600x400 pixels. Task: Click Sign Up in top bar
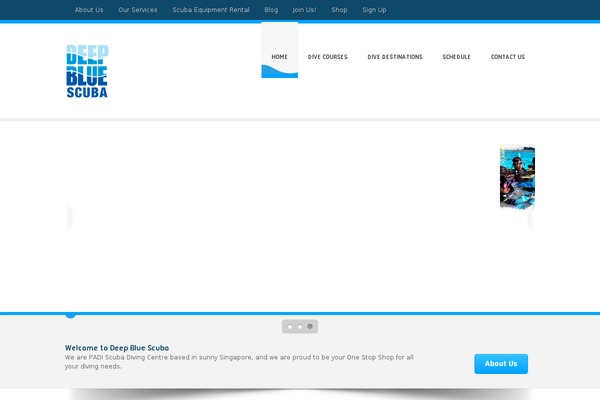click(374, 10)
